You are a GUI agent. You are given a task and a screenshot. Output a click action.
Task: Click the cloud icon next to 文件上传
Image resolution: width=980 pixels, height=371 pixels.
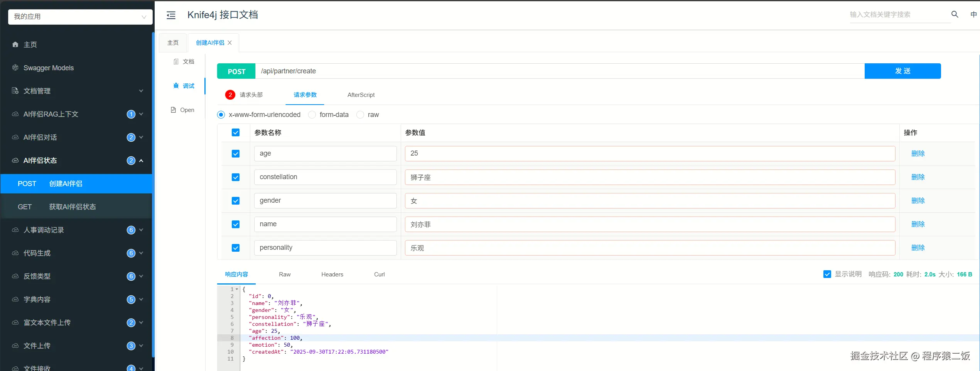click(x=15, y=346)
